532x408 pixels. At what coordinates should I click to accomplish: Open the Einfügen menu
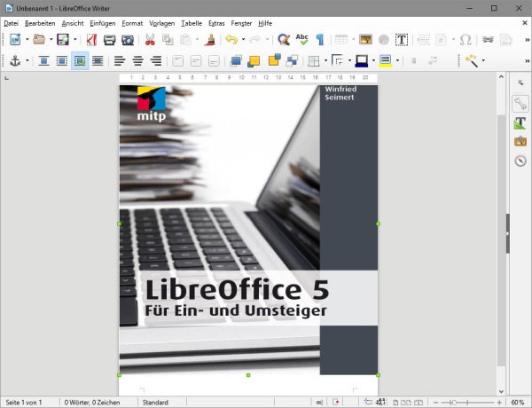[103, 23]
